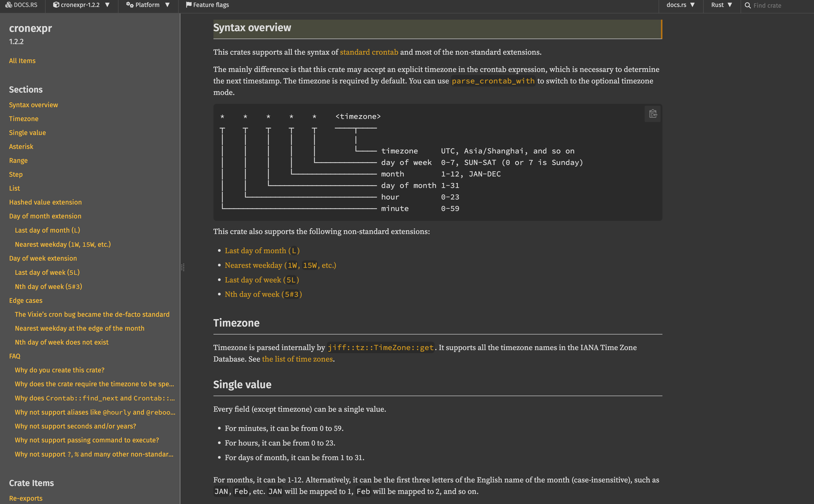Click the cronexpr-1.2.2 package icon
This screenshot has height=504, width=814.
click(56, 5)
